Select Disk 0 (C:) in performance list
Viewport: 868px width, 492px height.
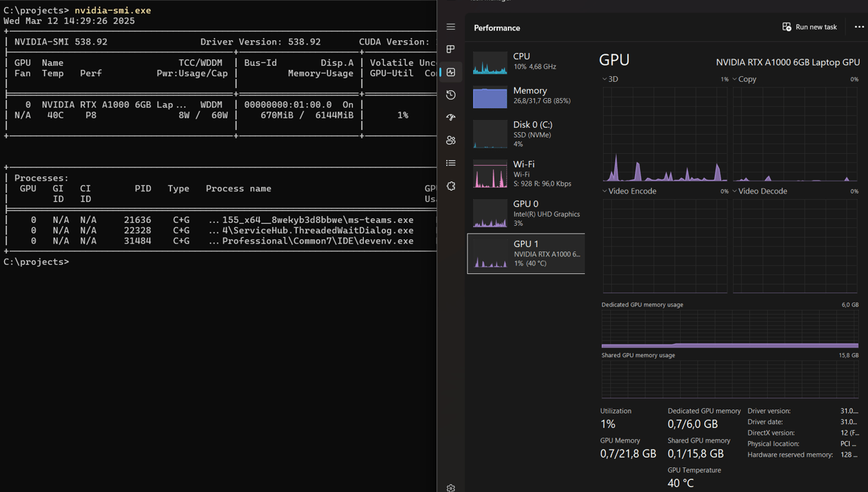point(525,134)
